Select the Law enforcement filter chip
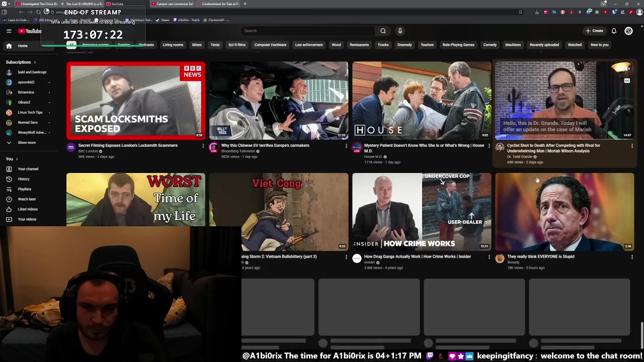This screenshot has height=362, width=644. coord(309,45)
